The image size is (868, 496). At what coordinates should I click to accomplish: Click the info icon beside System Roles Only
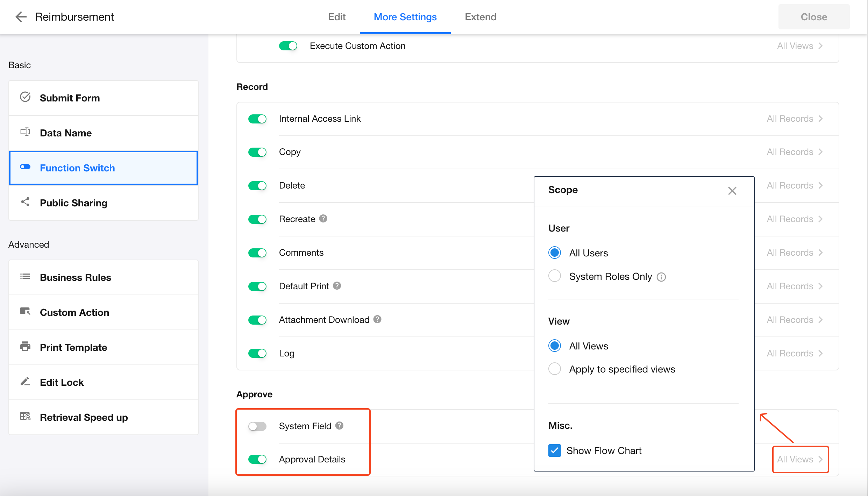[661, 277]
